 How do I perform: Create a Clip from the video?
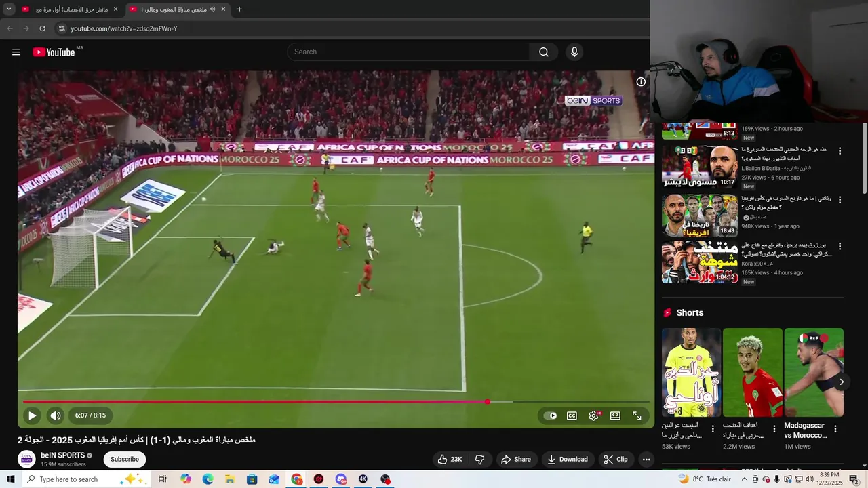click(616, 460)
